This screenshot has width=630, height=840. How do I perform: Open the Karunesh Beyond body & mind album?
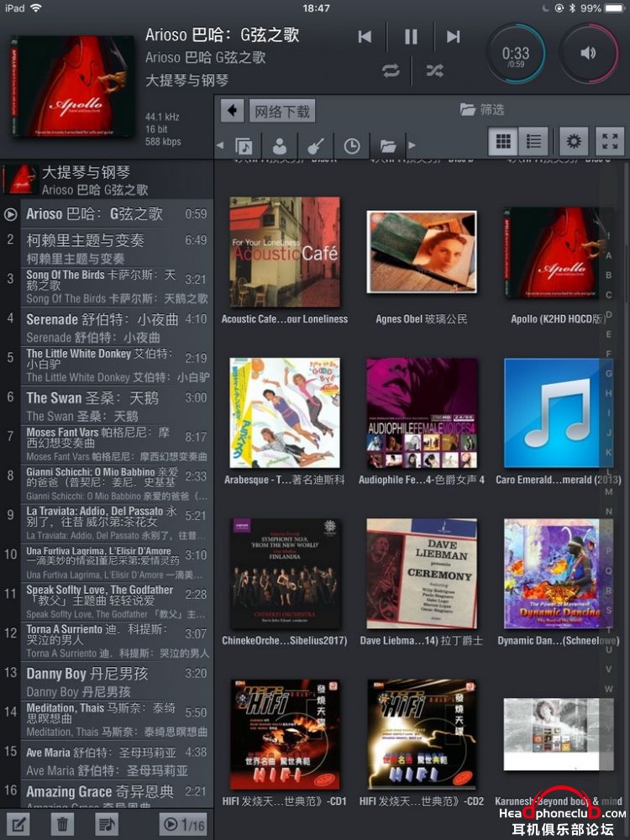tap(557, 734)
